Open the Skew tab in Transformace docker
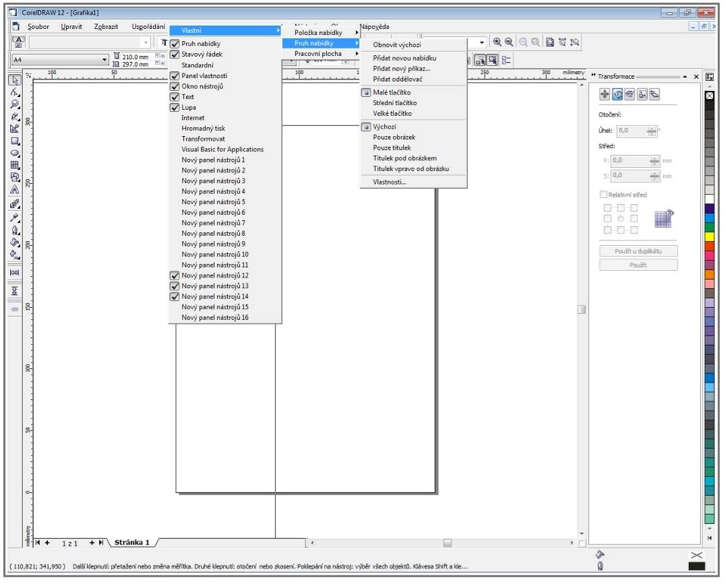 pos(655,94)
